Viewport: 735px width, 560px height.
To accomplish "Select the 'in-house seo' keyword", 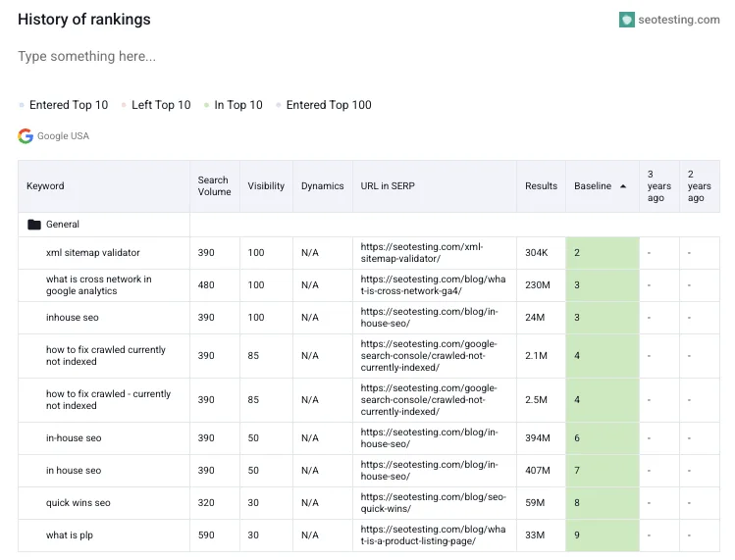I will (x=74, y=438).
